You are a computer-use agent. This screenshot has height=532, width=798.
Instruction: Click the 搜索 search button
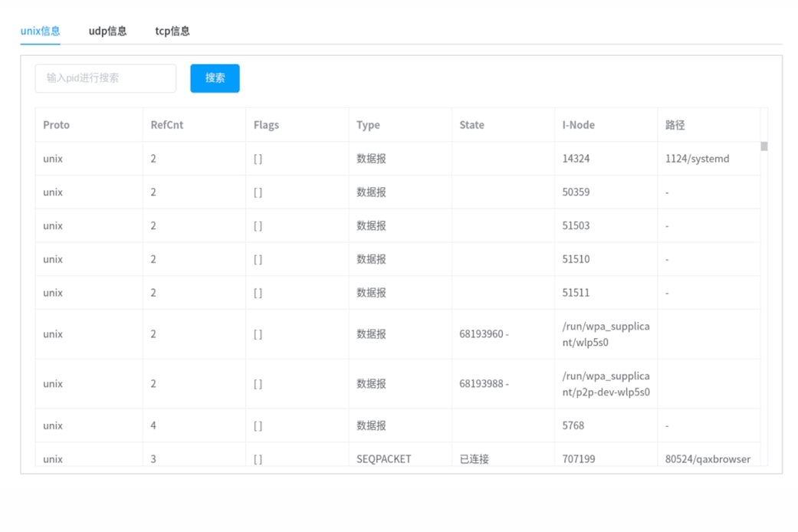click(x=215, y=78)
